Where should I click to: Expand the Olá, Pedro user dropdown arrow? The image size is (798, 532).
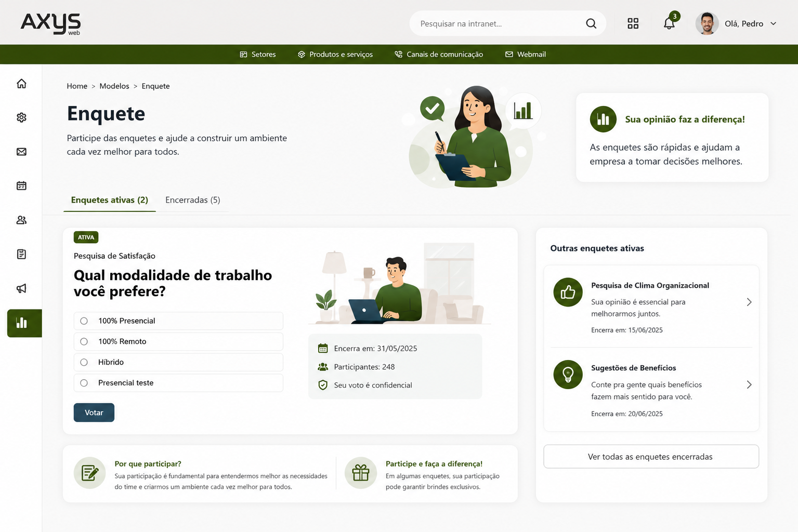pos(773,23)
